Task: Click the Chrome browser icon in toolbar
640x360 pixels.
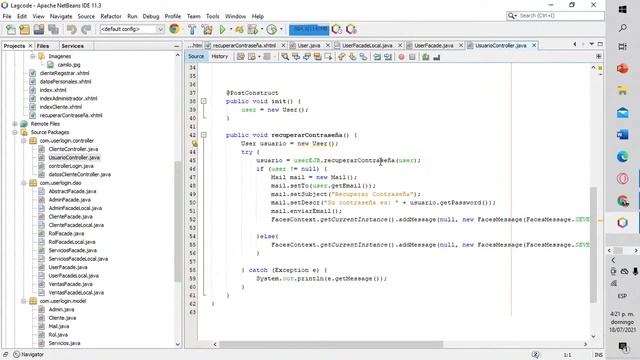Action: click(x=174, y=29)
